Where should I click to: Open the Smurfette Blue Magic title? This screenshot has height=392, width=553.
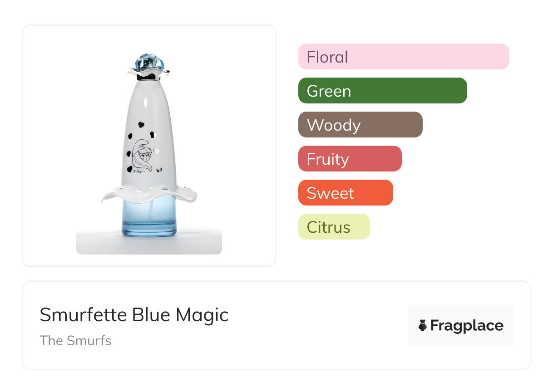[x=134, y=315]
